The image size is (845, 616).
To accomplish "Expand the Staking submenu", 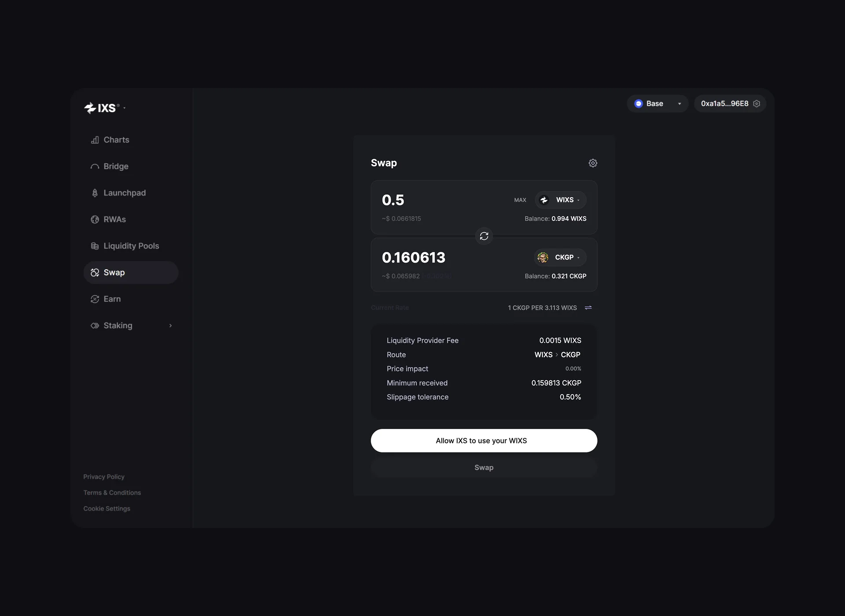I will click(170, 326).
